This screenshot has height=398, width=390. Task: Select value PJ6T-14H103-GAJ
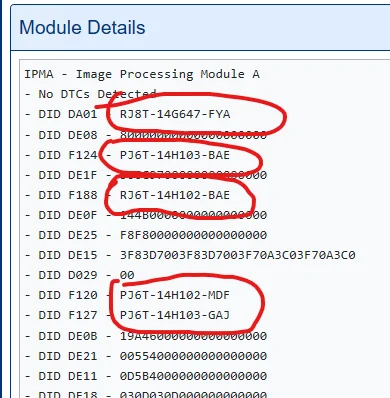pos(175,315)
